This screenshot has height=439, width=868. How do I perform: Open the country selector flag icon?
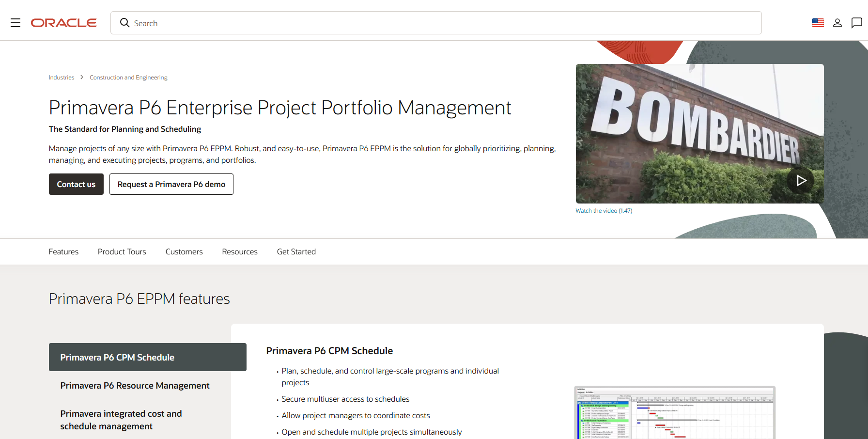coord(818,23)
